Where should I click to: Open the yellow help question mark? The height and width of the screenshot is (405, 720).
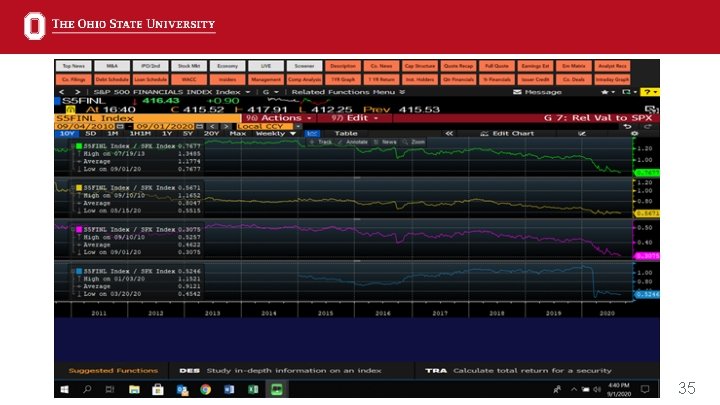(x=649, y=92)
